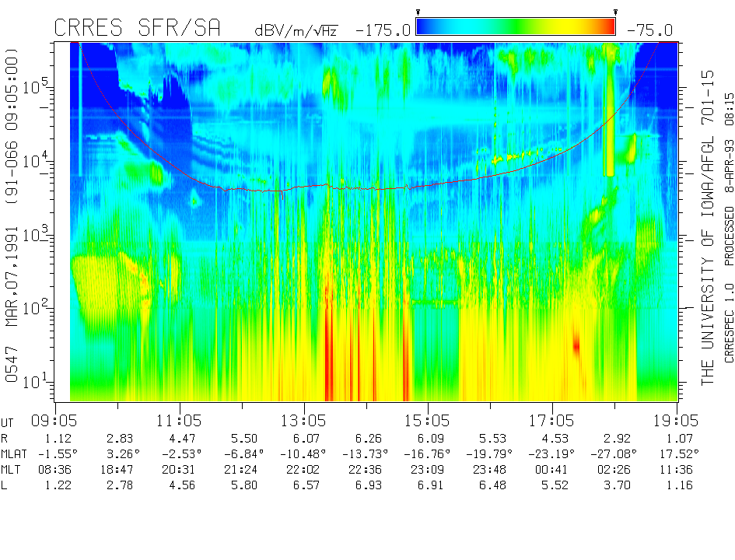Click the 09:05 UT tick label
The image size is (735, 560).
coord(54,421)
